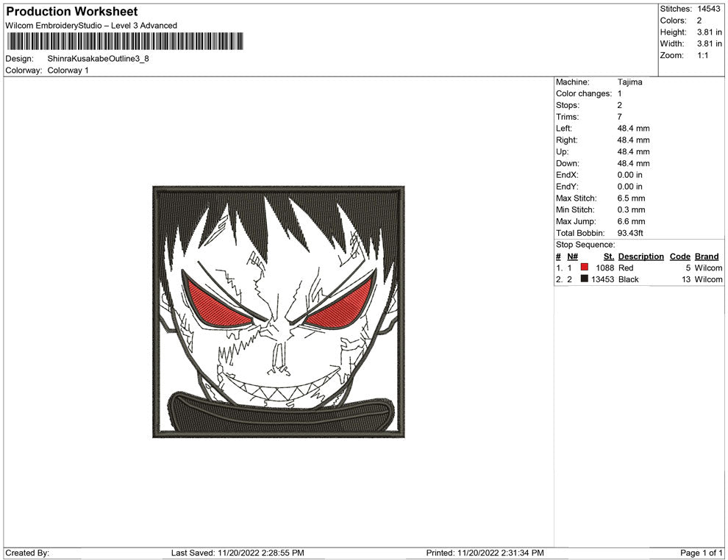Click the "Page 1 of 1" footer text
The width and height of the screenshot is (728, 560).
tap(701, 553)
